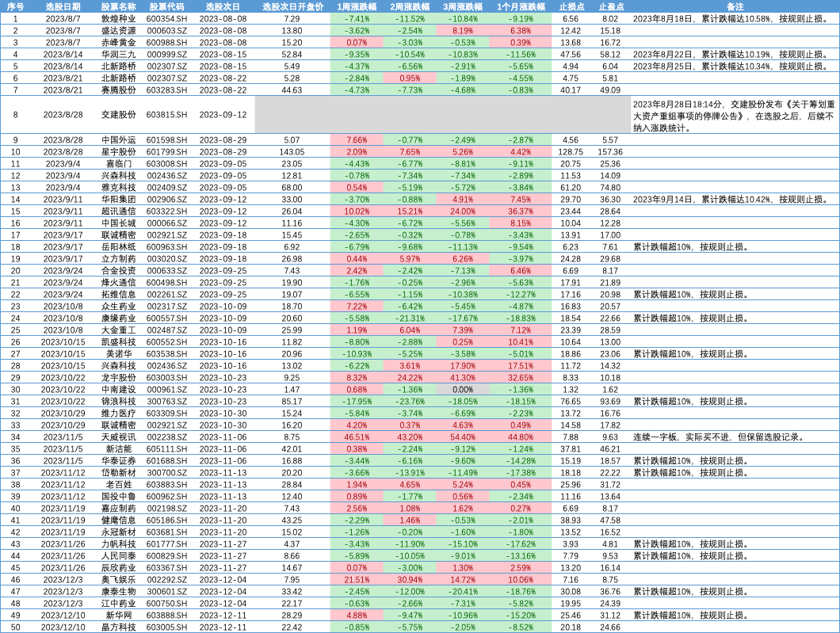The height and width of the screenshot is (633, 840).
Task: Select the 备注 column header
Action: click(735, 6)
